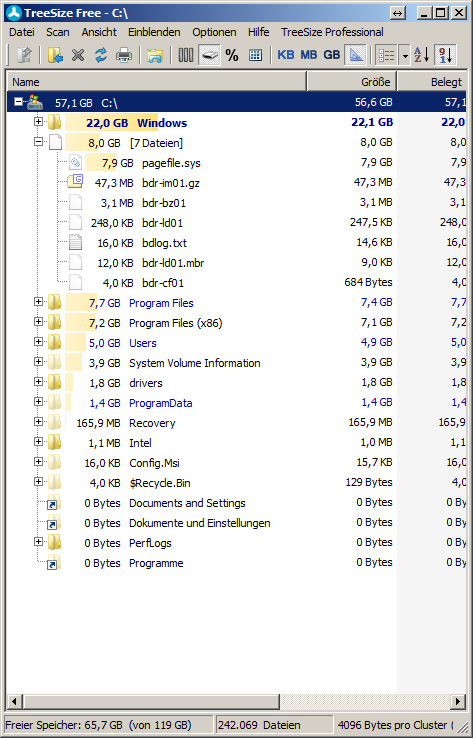The image size is (473, 738).
Task: Expand the Users folder
Action: pos(39,342)
